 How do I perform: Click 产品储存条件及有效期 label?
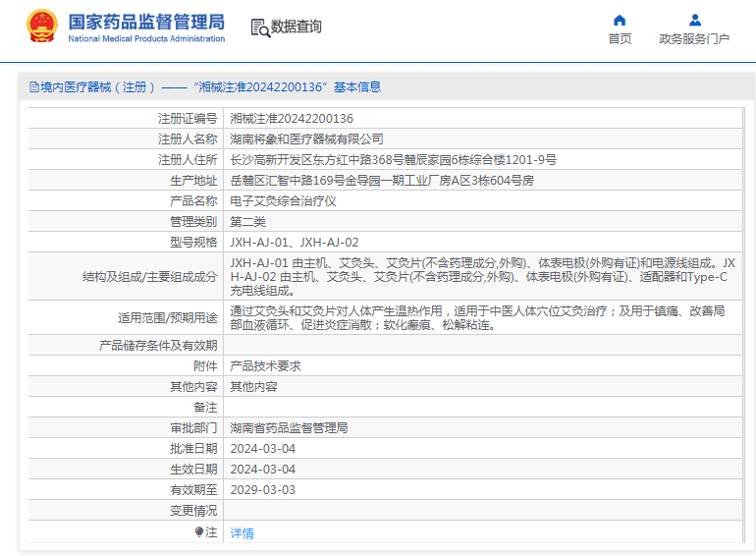pyautogui.click(x=158, y=346)
